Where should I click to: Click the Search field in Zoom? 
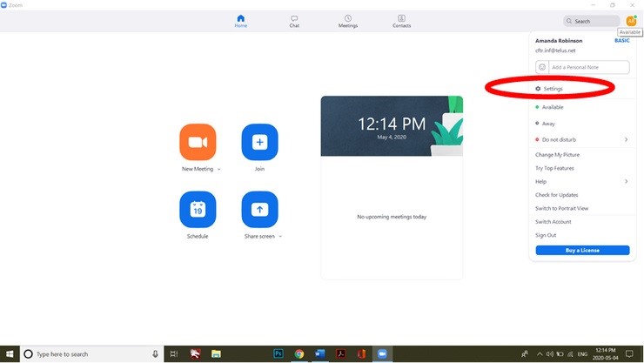coord(592,21)
